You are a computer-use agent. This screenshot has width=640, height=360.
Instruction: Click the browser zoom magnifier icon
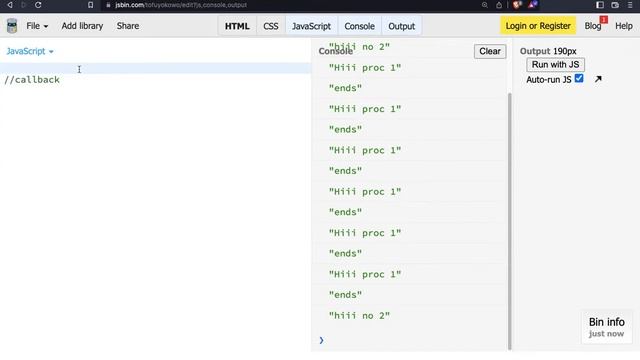(484, 5)
